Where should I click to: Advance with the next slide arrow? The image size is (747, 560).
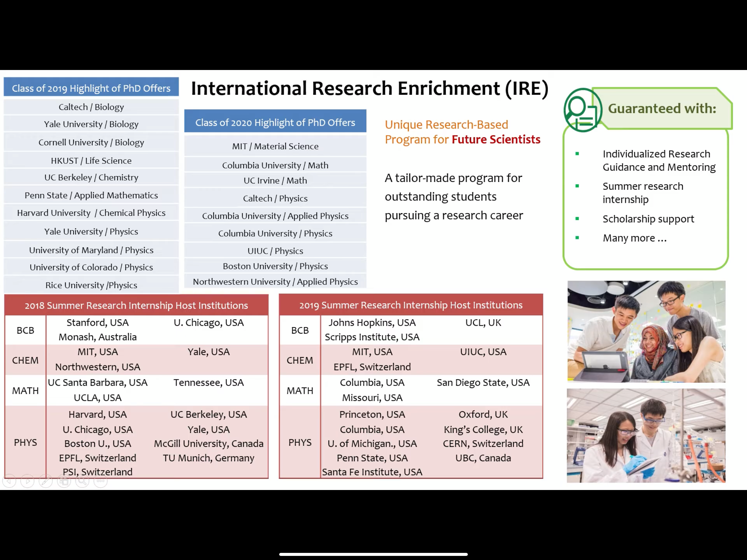point(27,481)
